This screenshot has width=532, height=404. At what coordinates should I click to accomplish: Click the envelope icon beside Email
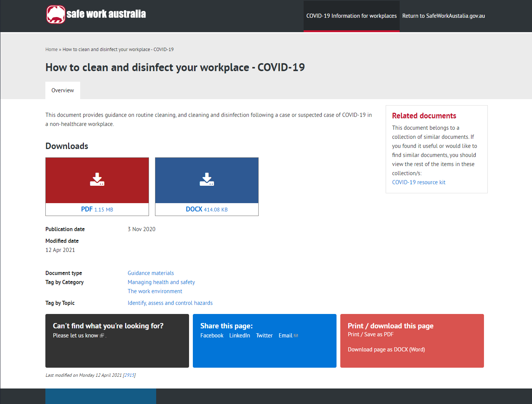tap(296, 336)
